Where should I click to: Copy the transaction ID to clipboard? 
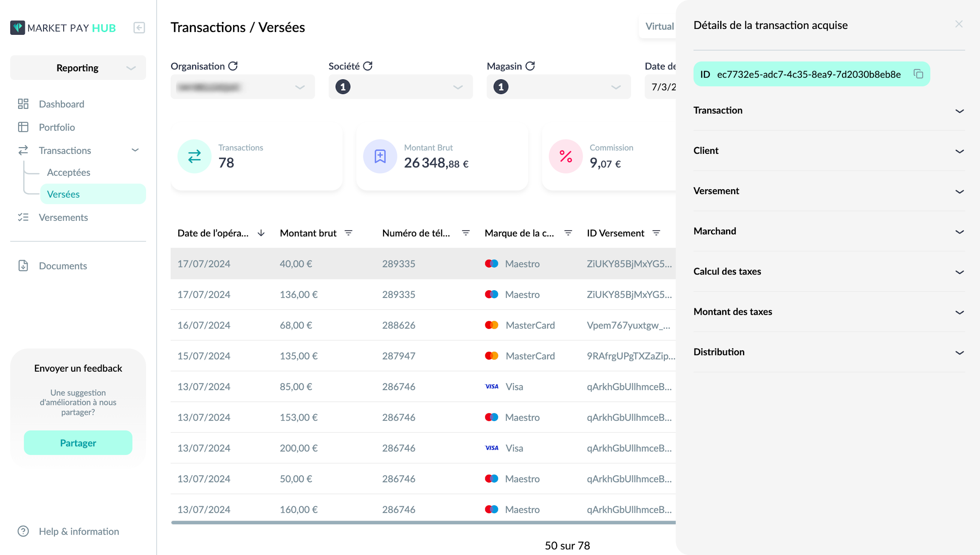pos(918,74)
